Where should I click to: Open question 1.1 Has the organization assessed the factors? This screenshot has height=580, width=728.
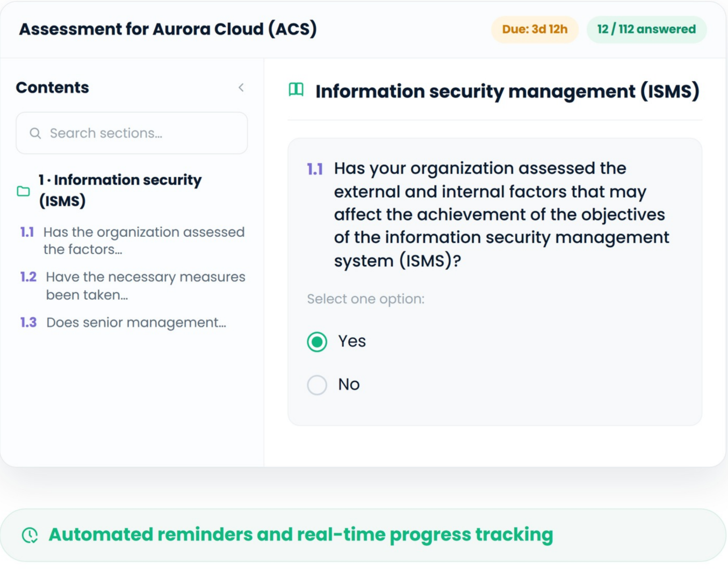[x=132, y=241]
